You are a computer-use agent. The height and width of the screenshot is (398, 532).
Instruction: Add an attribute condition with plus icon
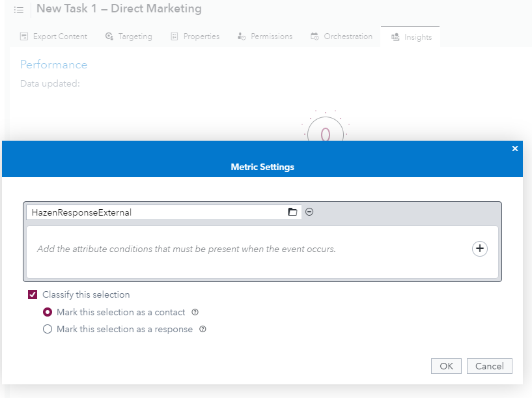point(480,248)
